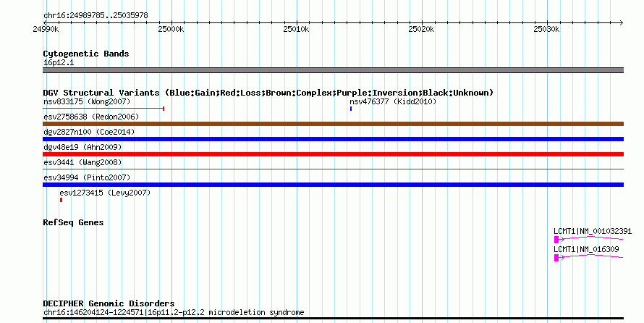Click the blue dgv2827n100 gain bar
Screen dimensions: 644x323
[333, 139]
